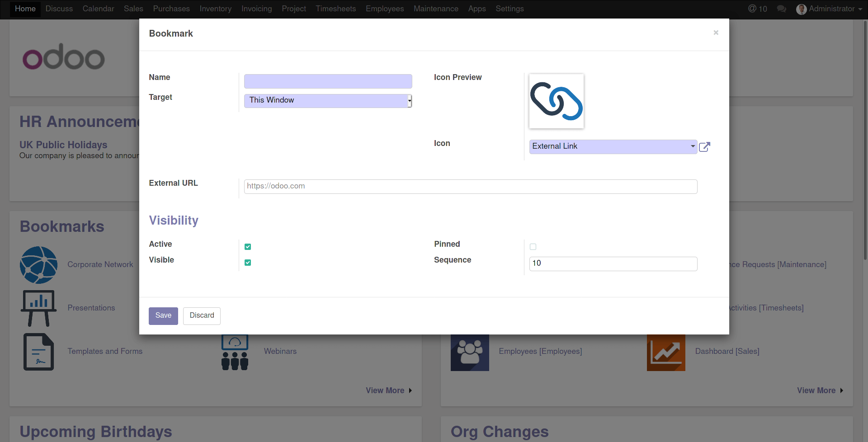This screenshot has height=442, width=868.
Task: Open the Discuss menu
Action: (59, 9)
